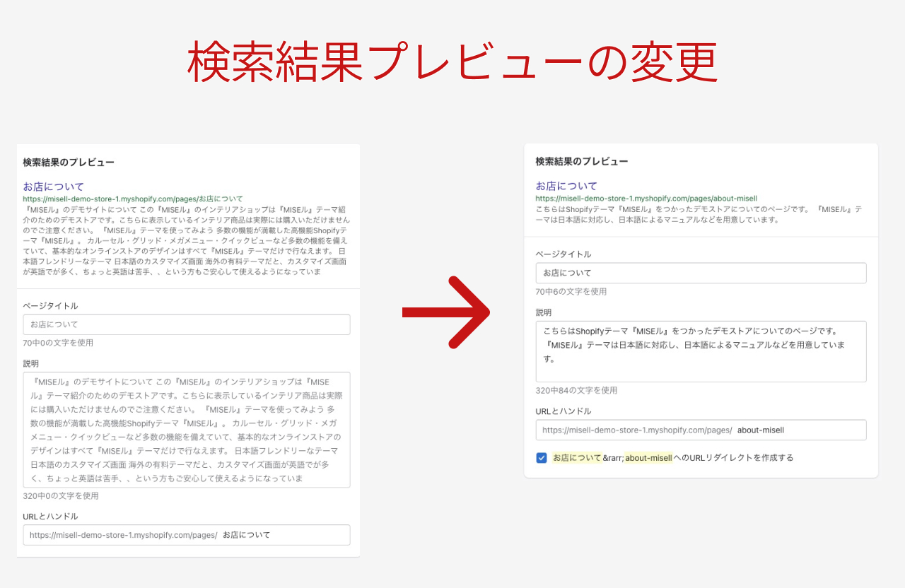Click the left panel's ページタイトル label
This screenshot has width=905, height=588.
click(50, 306)
